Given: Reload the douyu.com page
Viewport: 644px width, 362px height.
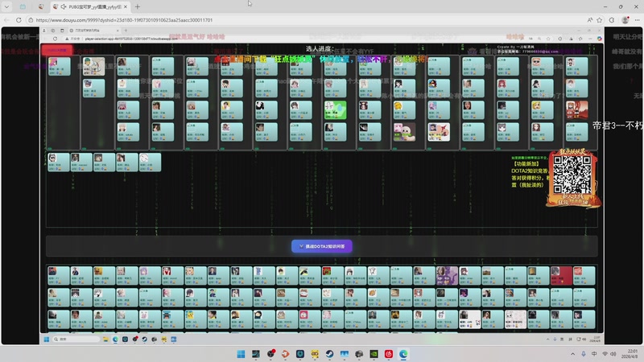Looking at the screenshot, I should click(19, 19).
